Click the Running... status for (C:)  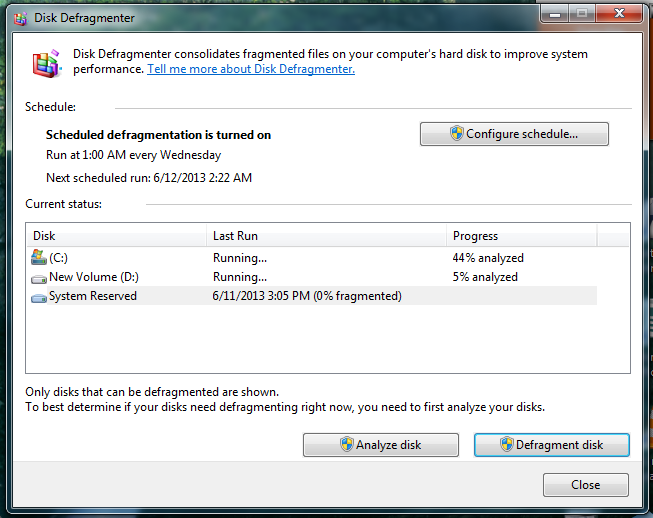pyautogui.click(x=240, y=258)
